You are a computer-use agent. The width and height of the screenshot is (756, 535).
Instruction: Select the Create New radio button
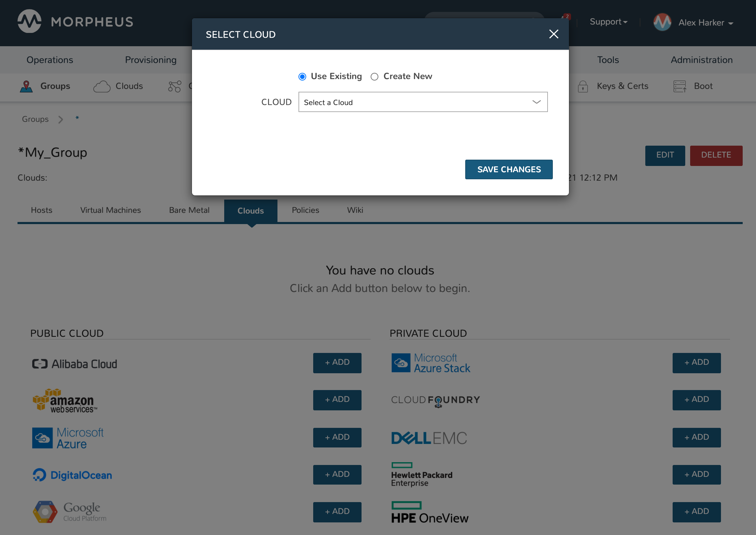click(374, 76)
